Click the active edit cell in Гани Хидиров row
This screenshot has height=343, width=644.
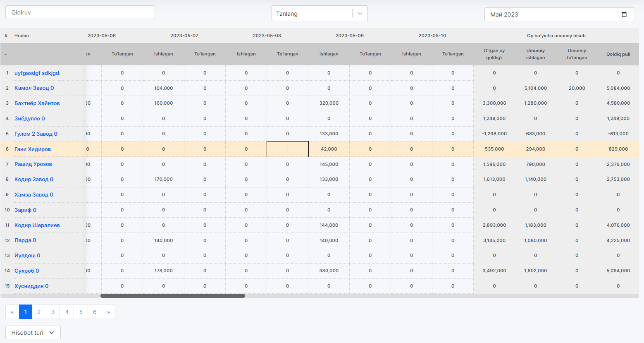(288, 149)
